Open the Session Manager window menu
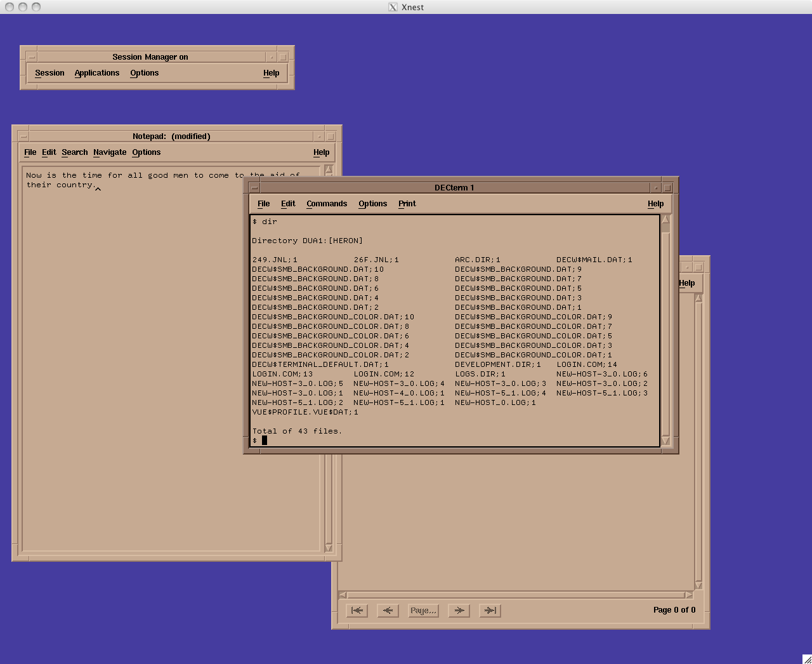The width and height of the screenshot is (812, 664). pyautogui.click(x=30, y=56)
